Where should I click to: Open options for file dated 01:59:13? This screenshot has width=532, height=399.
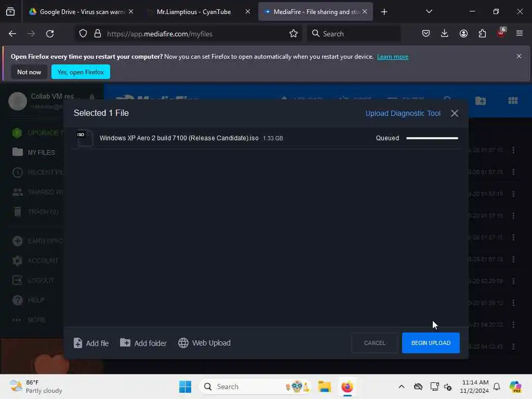coord(513,303)
